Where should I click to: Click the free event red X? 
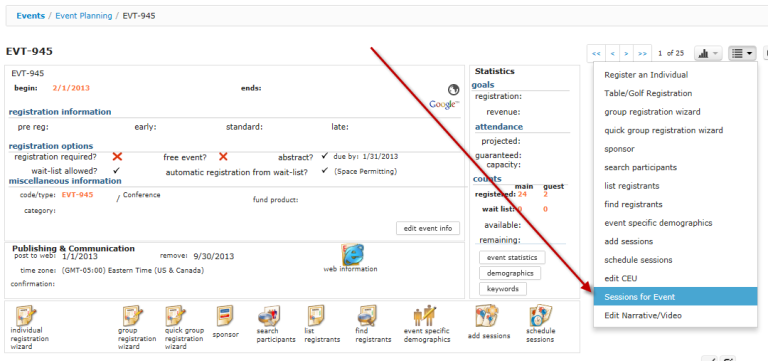(x=223, y=157)
